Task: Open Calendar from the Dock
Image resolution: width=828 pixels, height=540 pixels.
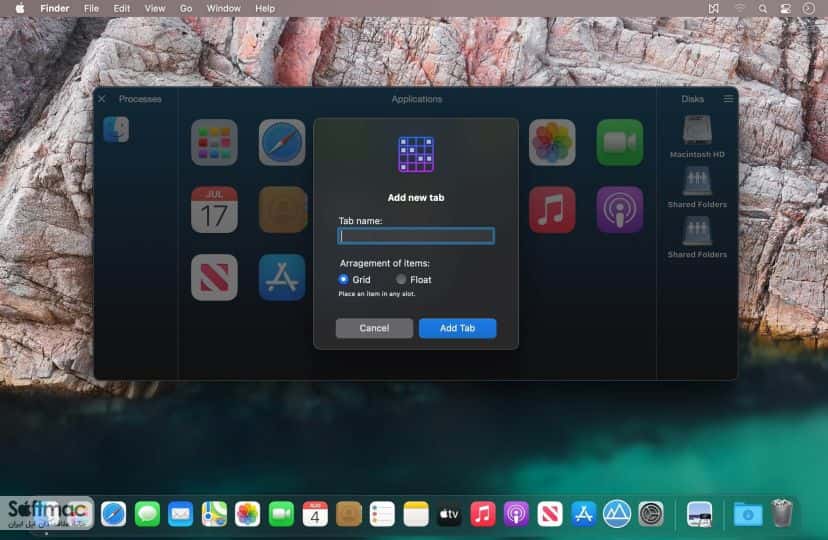Action: pos(315,514)
